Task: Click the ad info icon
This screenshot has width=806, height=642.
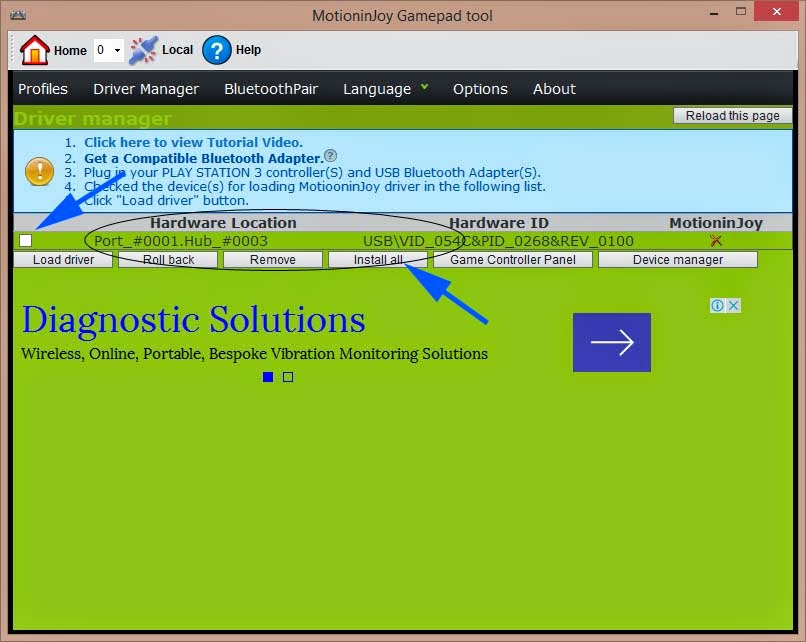Action: tap(717, 305)
